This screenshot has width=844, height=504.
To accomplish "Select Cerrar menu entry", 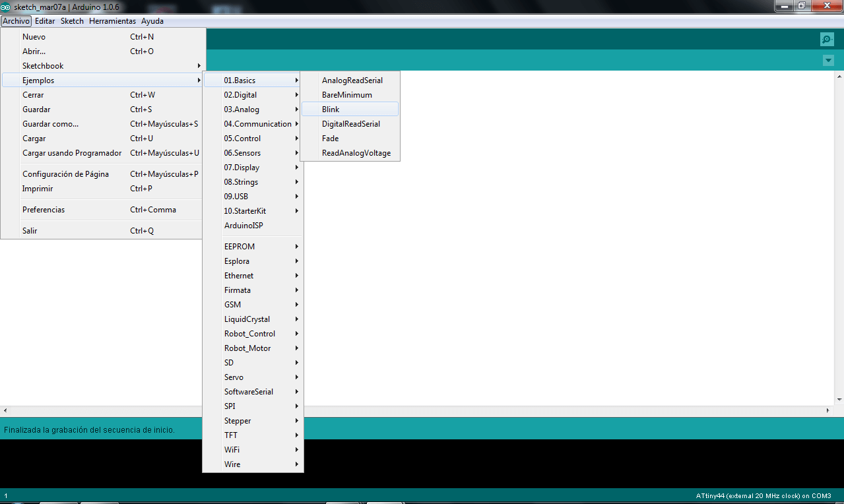I will coord(102,95).
